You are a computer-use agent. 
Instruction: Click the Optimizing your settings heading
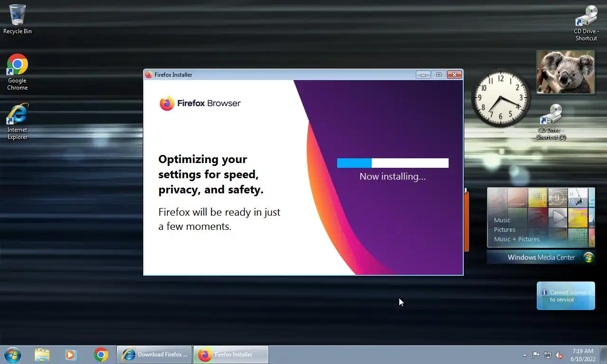pos(211,174)
